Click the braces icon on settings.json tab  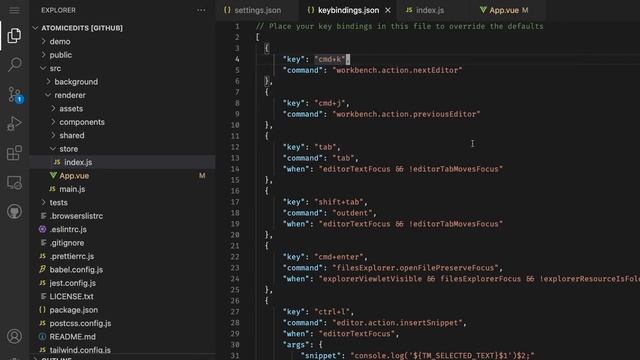tap(227, 10)
